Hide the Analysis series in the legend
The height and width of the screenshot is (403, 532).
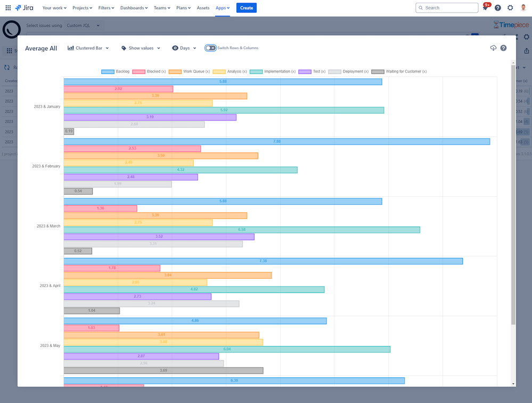pos(230,71)
